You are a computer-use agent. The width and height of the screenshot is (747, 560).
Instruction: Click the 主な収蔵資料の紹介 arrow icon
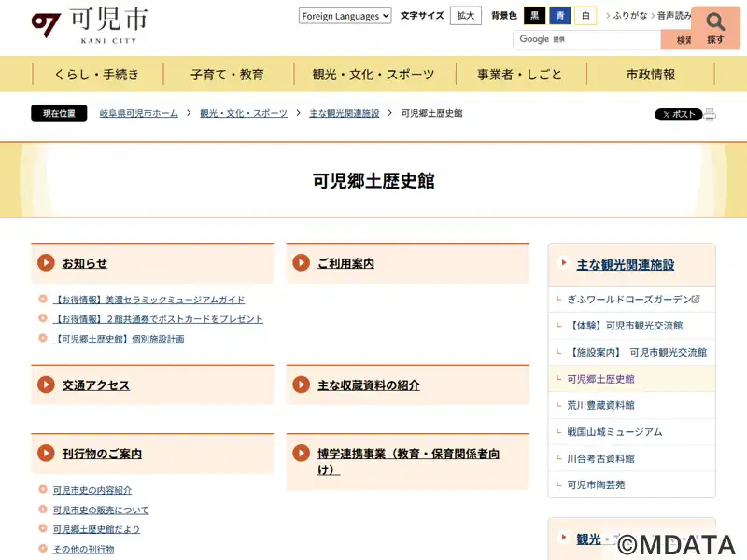(301, 385)
